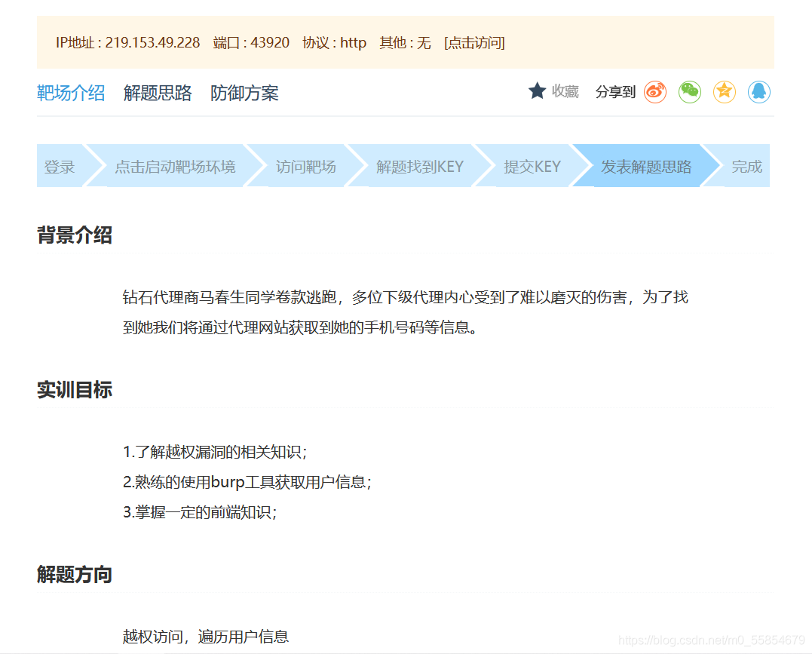The height and width of the screenshot is (654, 812).
Task: Click the 其他 : 无 text
Action: 405,42
